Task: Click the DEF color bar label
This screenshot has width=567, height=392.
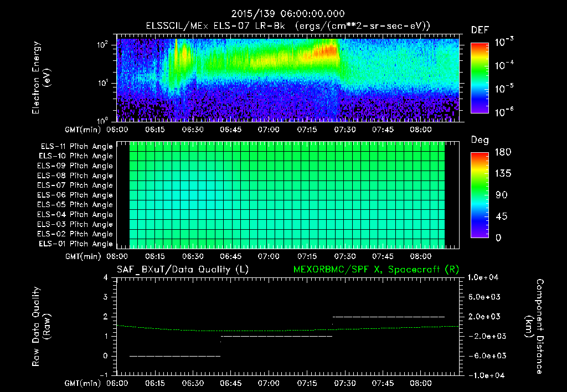Action: coord(480,30)
